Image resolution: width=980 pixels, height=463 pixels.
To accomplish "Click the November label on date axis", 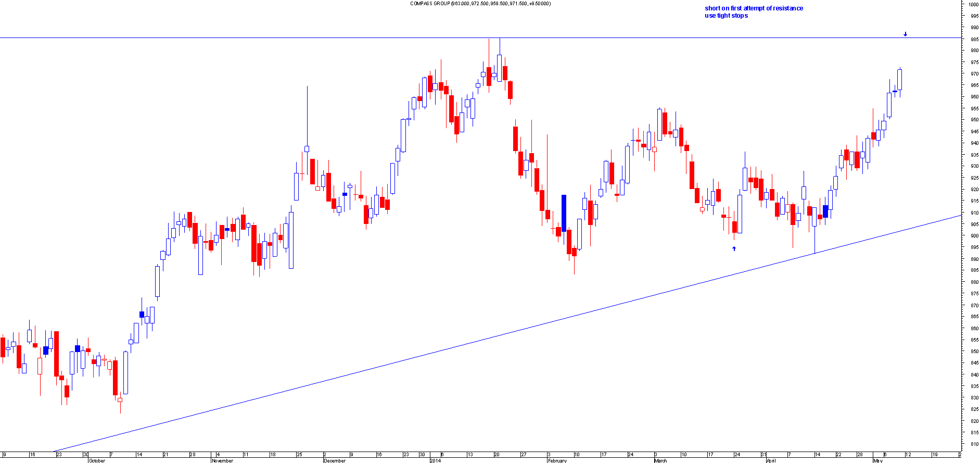I will point(222,460).
